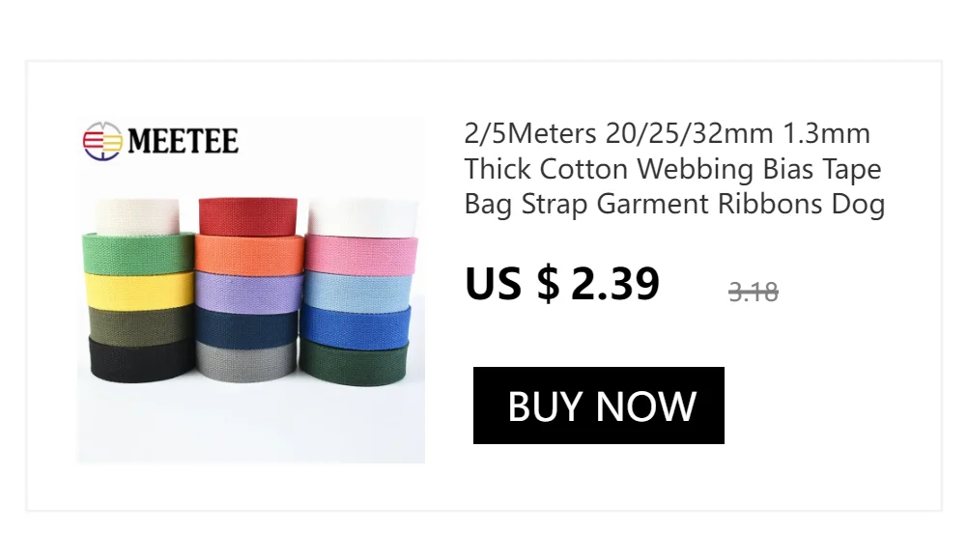The height and width of the screenshot is (560, 968).
Task: Open the cotton webbing product title link
Action: click(674, 168)
